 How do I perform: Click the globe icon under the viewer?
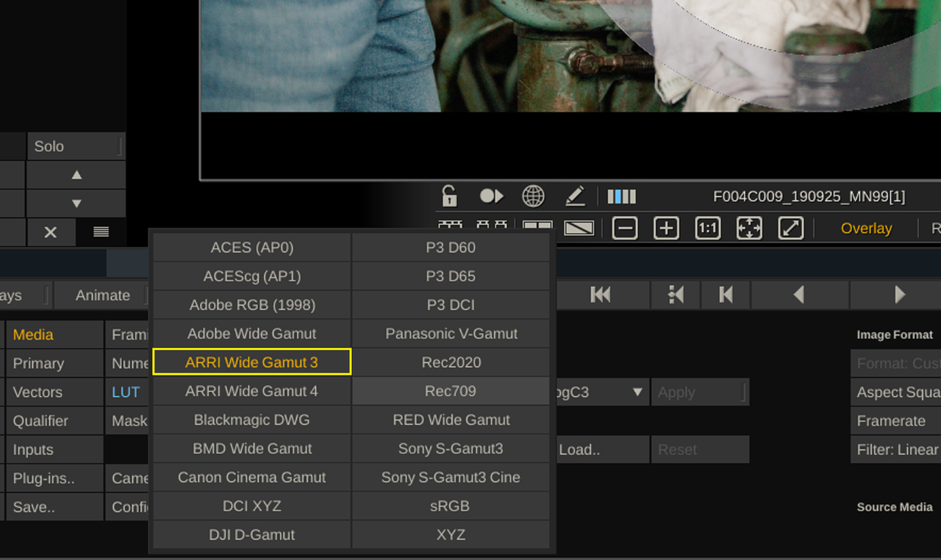tap(533, 196)
